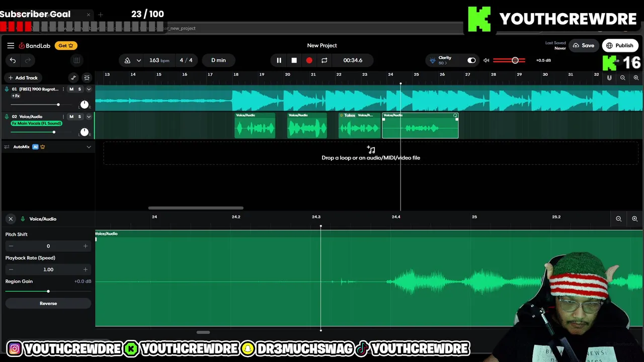This screenshot has height=362, width=644.
Task: Arm the microphone on track 01
Action: click(7, 89)
